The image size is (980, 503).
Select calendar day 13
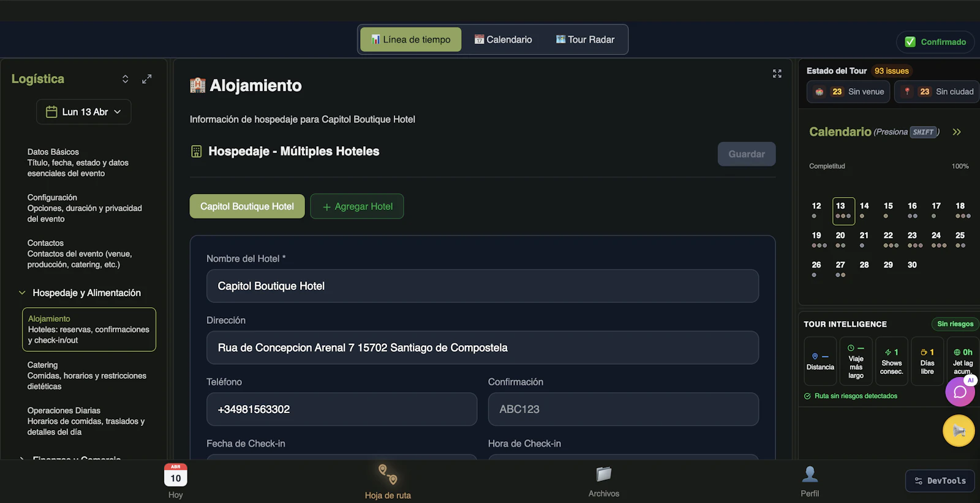pyautogui.click(x=843, y=211)
